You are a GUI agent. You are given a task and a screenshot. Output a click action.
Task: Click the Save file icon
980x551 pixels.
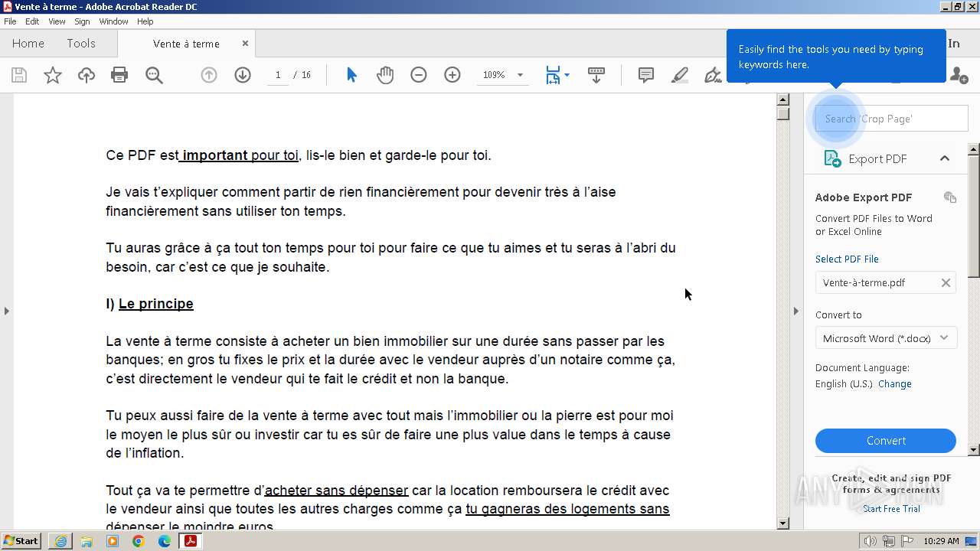(19, 75)
